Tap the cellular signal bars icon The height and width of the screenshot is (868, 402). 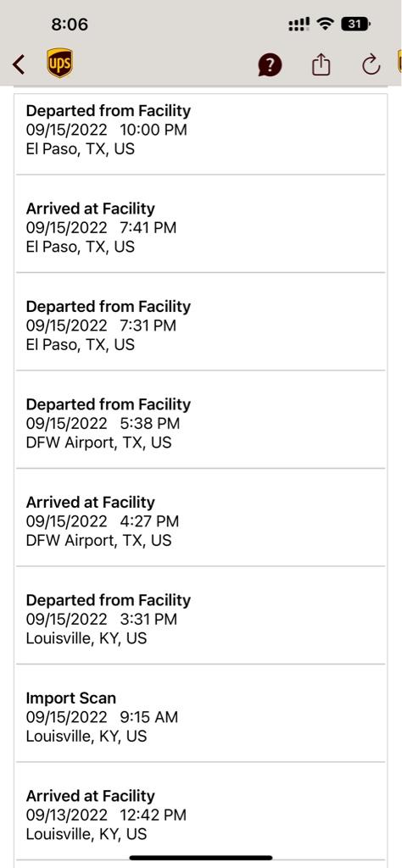coord(299,25)
